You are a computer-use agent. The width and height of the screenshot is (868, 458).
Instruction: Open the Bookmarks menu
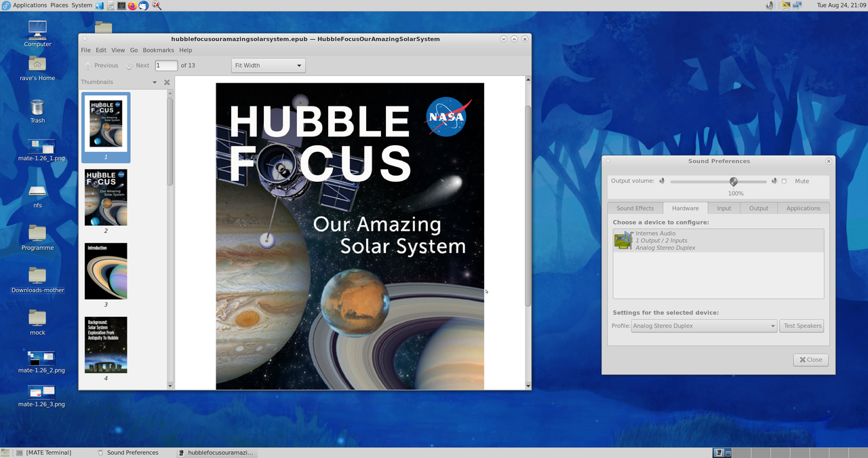tap(158, 50)
